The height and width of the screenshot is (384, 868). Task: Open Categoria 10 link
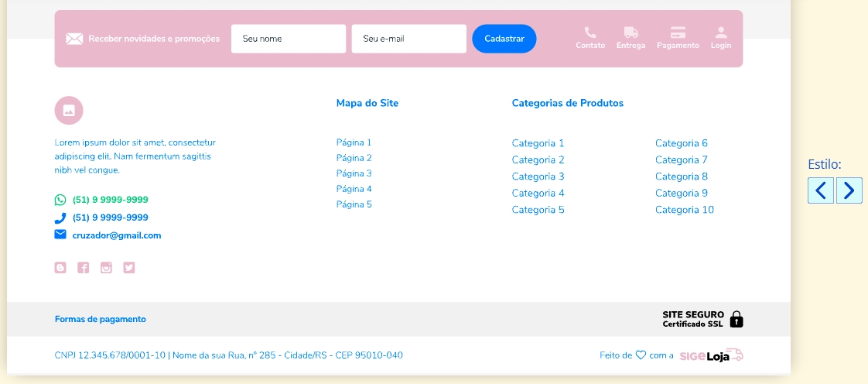pyautogui.click(x=684, y=210)
